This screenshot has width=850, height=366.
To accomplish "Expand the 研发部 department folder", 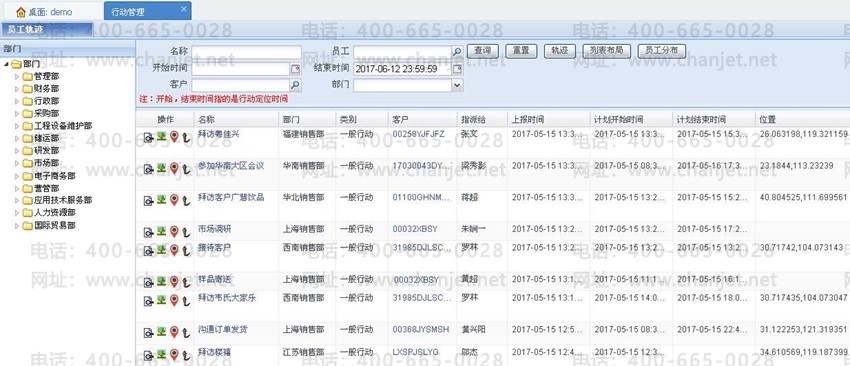I will click(17, 151).
